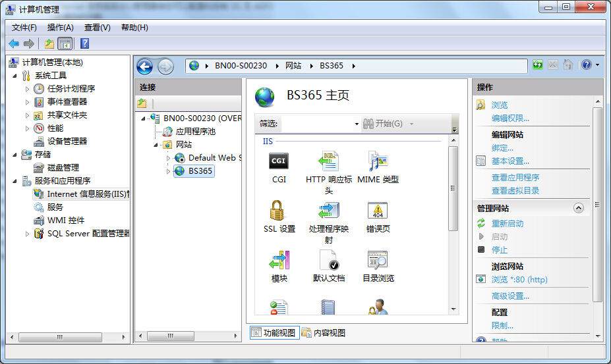Switch to 功能视图 tab
611x364 pixels.
coord(274,333)
